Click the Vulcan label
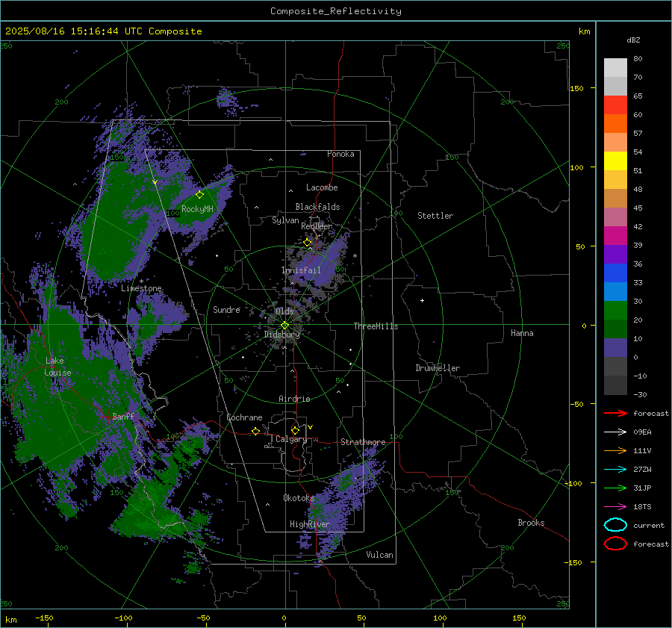Image resolution: width=672 pixels, height=628 pixels. pos(379,555)
